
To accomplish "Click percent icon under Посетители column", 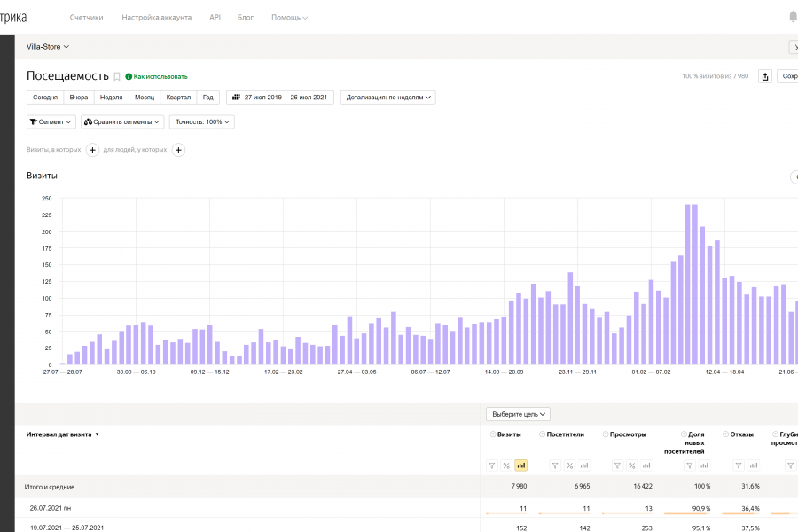I will pos(569,465).
